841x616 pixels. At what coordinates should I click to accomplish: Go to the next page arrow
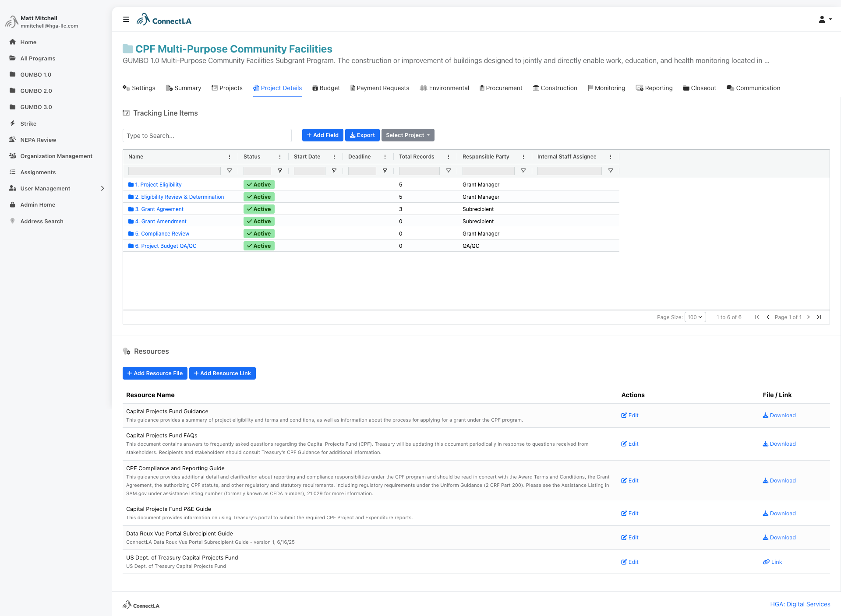(x=809, y=317)
